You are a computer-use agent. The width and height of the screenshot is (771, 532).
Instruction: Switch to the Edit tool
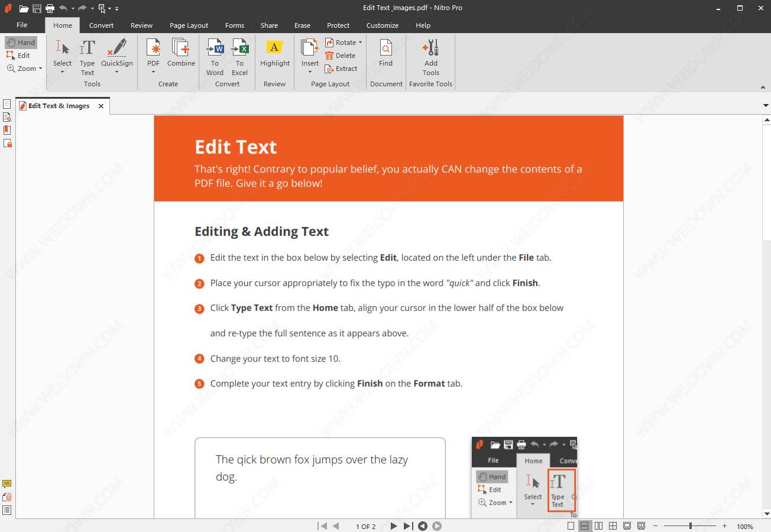click(x=18, y=56)
